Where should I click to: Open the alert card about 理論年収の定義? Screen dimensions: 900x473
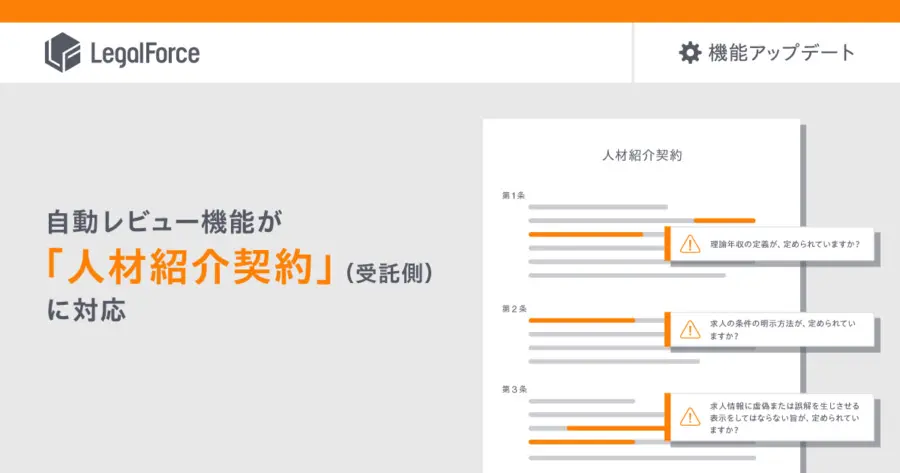(769, 244)
